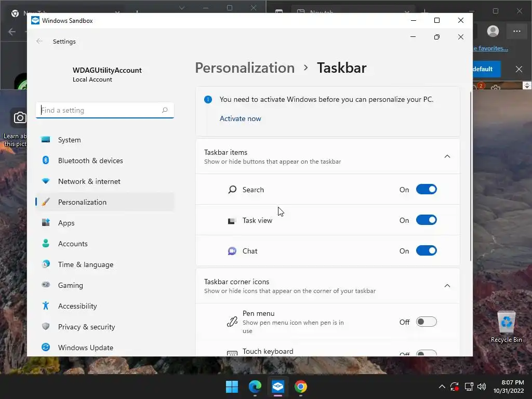Open the Gaming settings category

[x=105, y=285]
